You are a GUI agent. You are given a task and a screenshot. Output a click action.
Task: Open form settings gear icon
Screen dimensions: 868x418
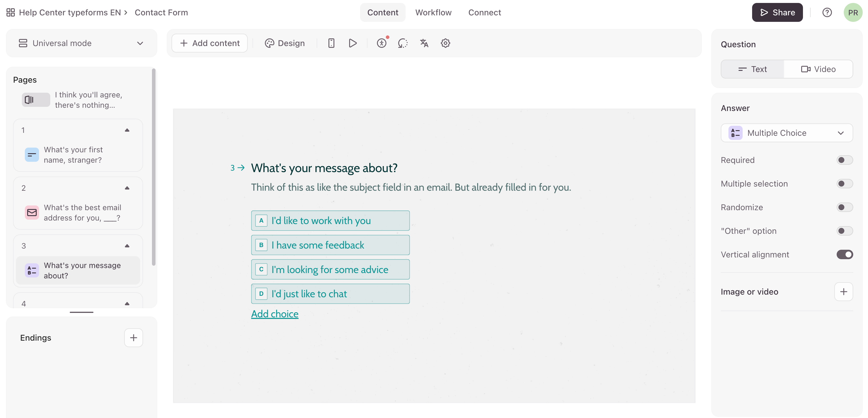point(445,43)
